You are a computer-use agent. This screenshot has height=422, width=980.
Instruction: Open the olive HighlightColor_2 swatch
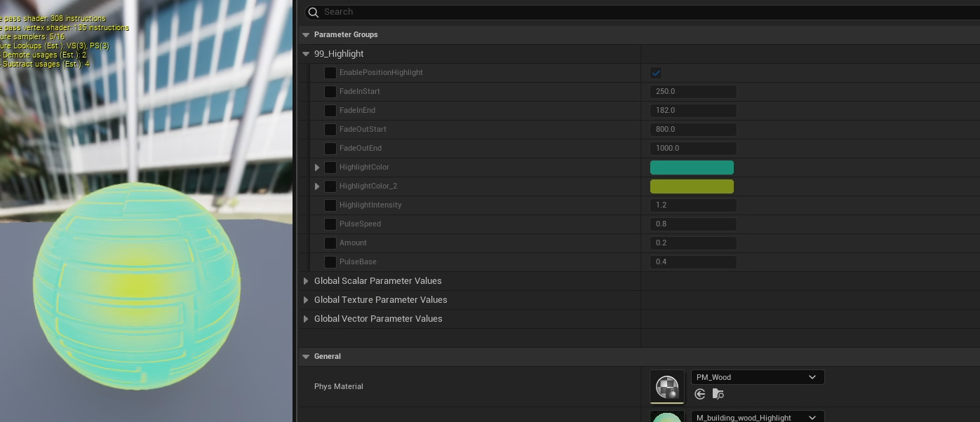click(692, 186)
